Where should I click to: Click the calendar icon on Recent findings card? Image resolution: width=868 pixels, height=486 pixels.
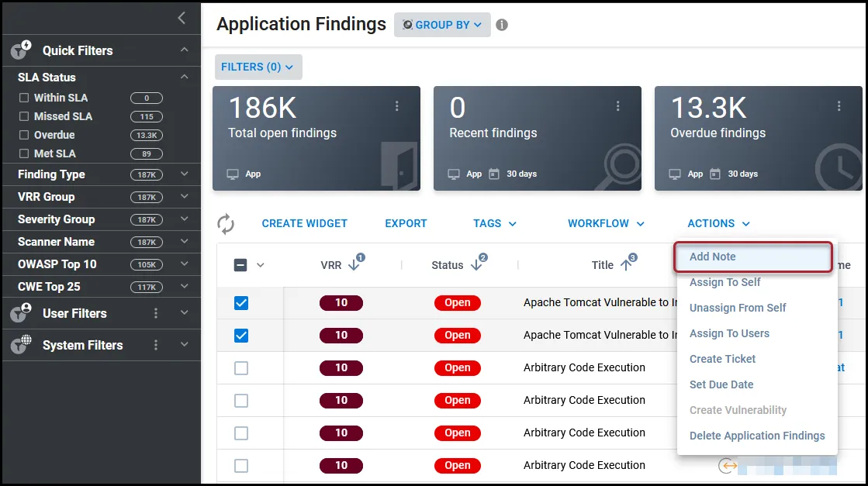pyautogui.click(x=494, y=174)
